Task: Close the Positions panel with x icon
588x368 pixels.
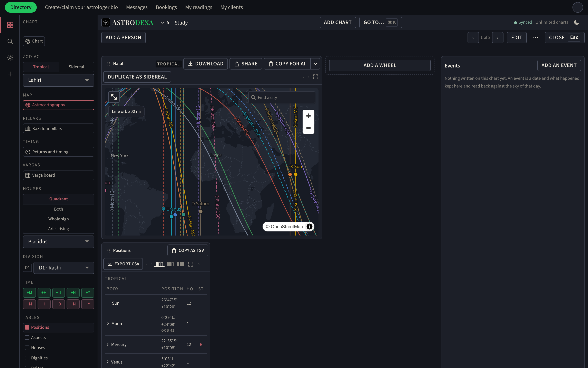Action: (198, 264)
